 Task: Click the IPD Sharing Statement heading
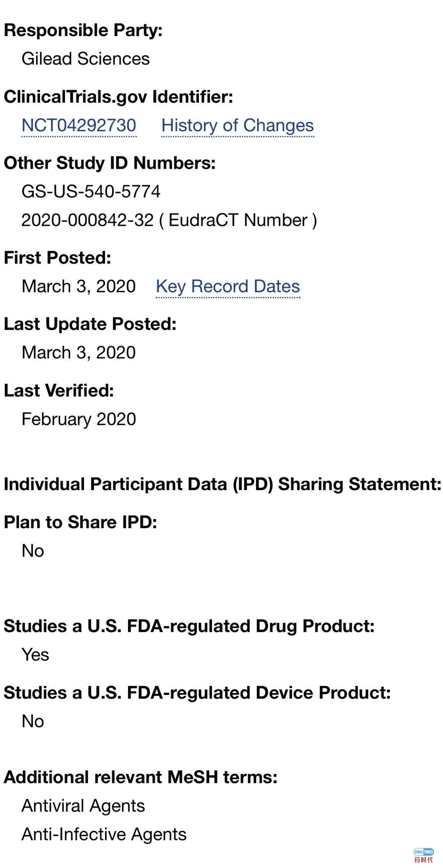click(222, 484)
